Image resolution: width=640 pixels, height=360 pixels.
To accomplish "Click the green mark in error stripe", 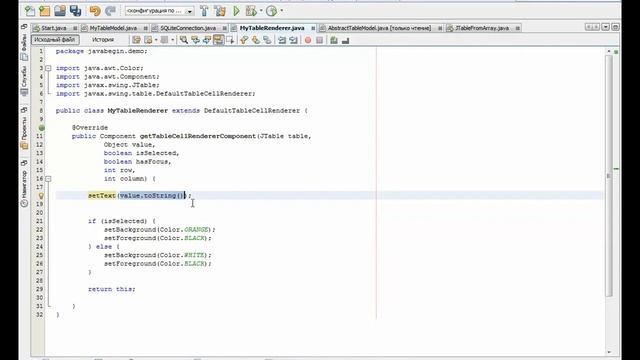I will [616, 169].
